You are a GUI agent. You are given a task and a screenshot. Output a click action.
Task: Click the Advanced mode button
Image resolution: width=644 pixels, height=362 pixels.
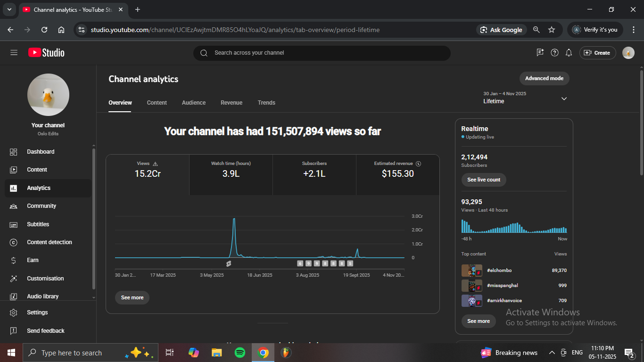click(x=544, y=78)
